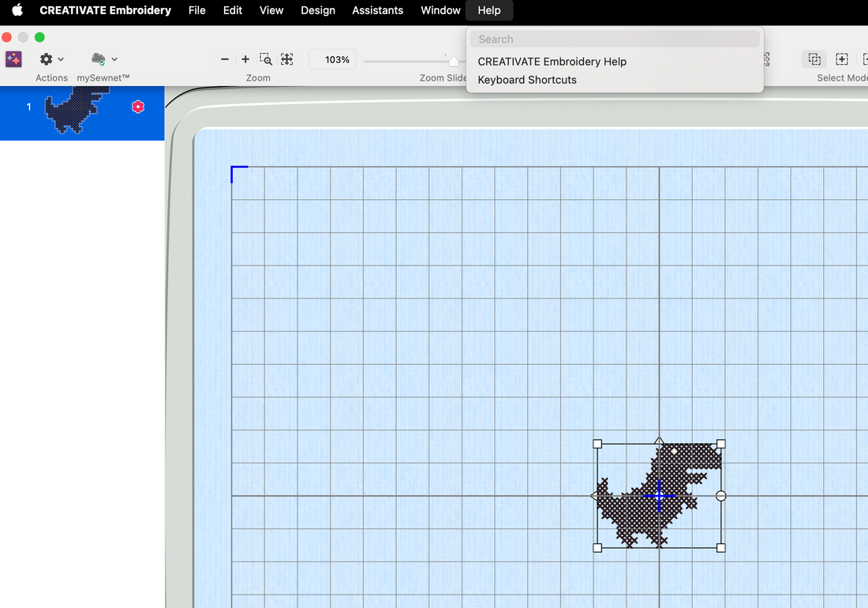Click the Zoom Slider thumb
868x608 pixels.
(x=454, y=61)
